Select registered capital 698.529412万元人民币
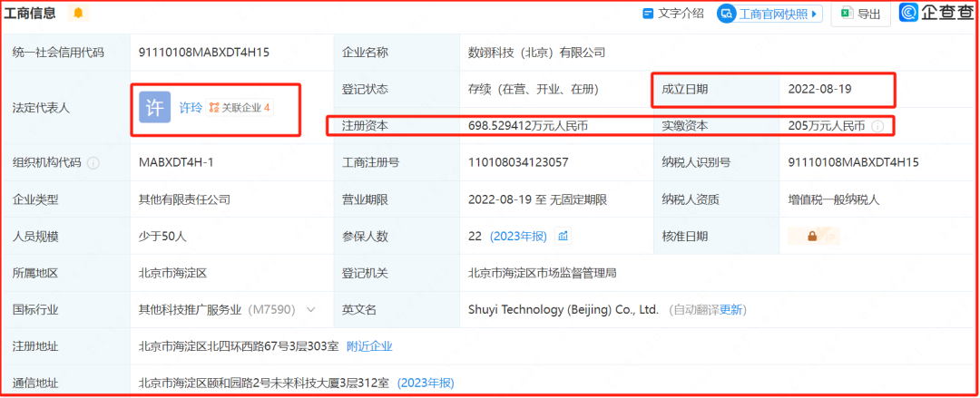The width and height of the screenshot is (980, 398). coord(528,126)
